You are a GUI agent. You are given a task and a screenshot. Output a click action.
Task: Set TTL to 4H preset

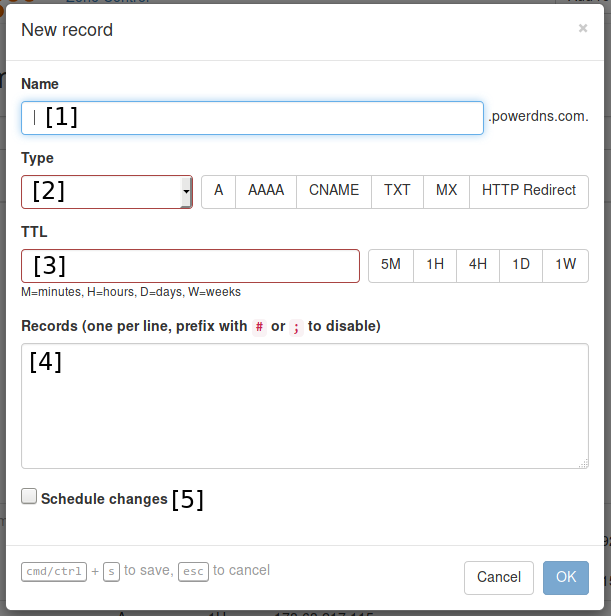[x=478, y=265]
